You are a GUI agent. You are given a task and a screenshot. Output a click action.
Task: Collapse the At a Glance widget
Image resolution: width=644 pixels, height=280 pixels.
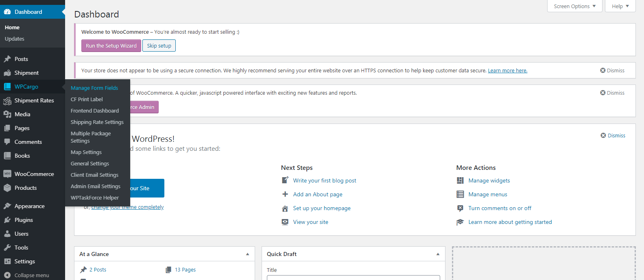[247, 254]
